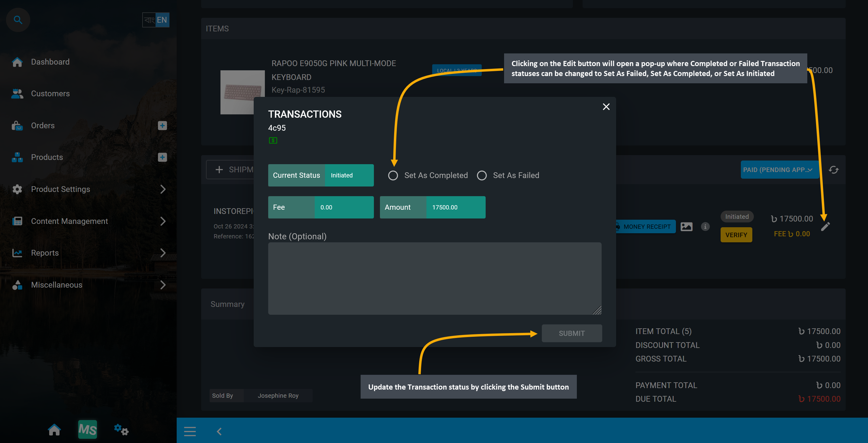Click the SUBMIT button to update status

coord(572,333)
